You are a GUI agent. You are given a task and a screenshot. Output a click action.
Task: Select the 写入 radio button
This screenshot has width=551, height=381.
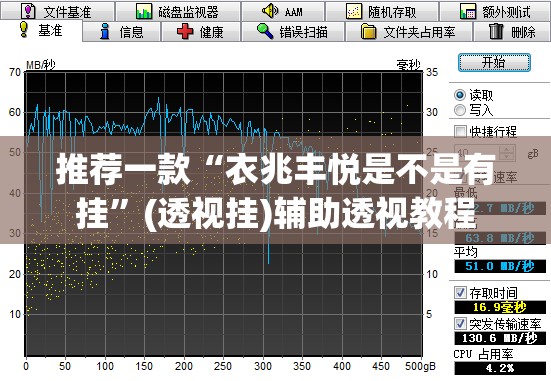(460, 110)
